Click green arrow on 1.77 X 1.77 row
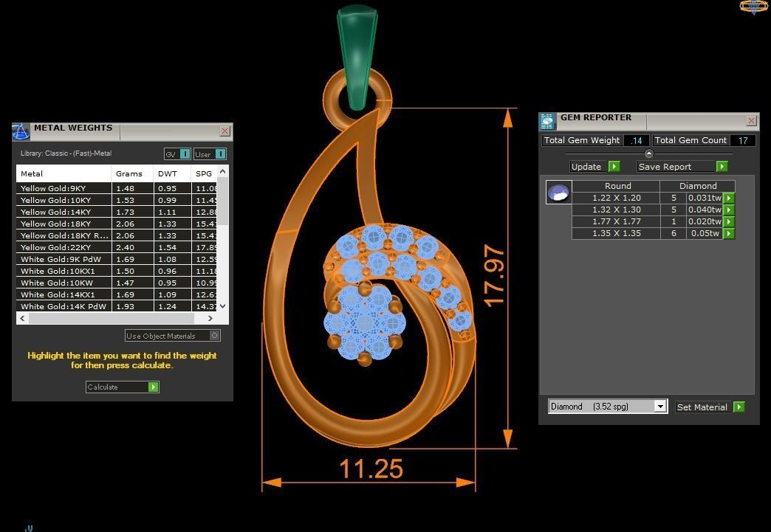Screen dimensions: 771x532 pos(729,221)
